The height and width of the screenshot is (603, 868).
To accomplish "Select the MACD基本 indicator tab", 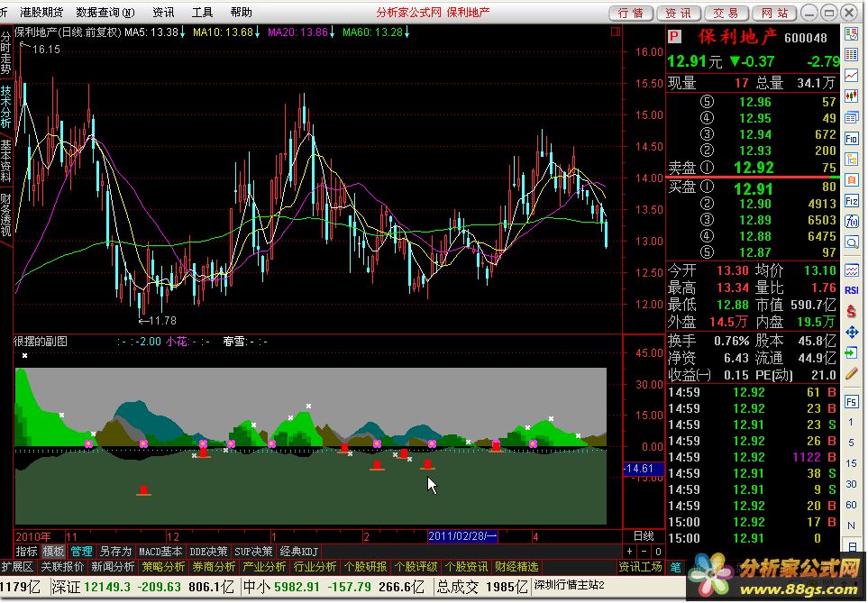I will point(160,552).
